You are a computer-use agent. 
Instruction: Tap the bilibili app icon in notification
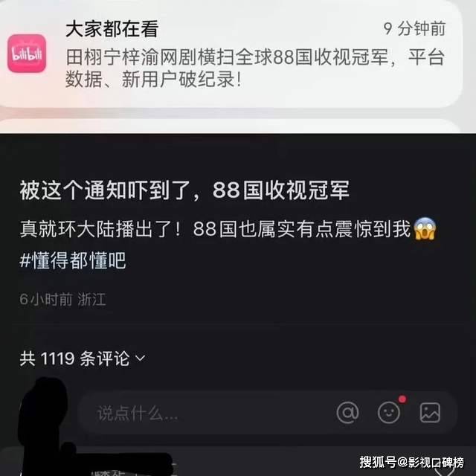pyautogui.click(x=27, y=54)
